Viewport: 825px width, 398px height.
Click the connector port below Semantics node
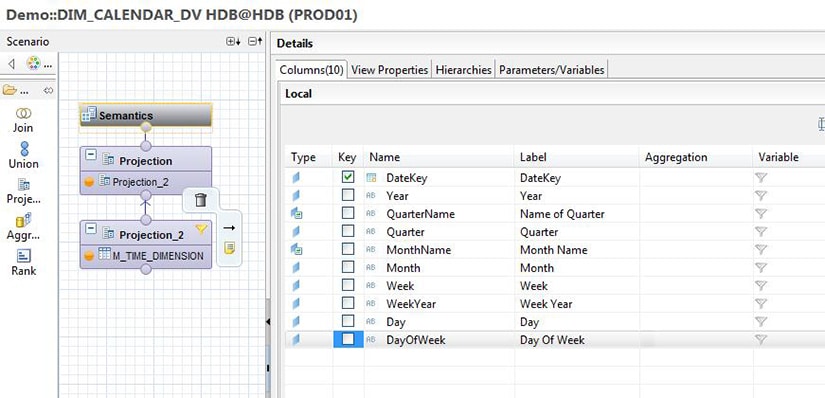pyautogui.click(x=146, y=127)
